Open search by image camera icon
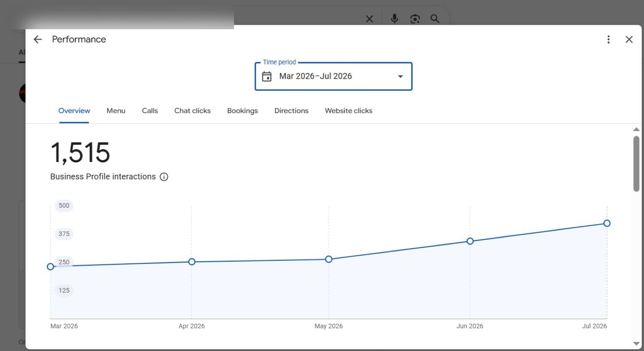The height and width of the screenshot is (351, 644). [x=415, y=19]
